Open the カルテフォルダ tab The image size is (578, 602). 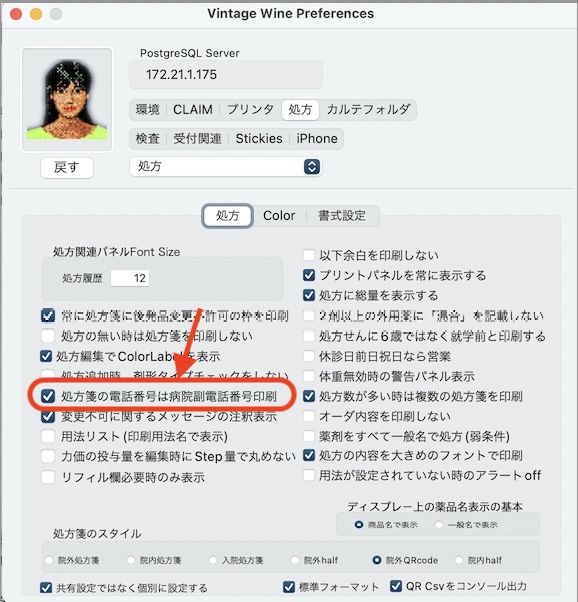tap(368, 110)
